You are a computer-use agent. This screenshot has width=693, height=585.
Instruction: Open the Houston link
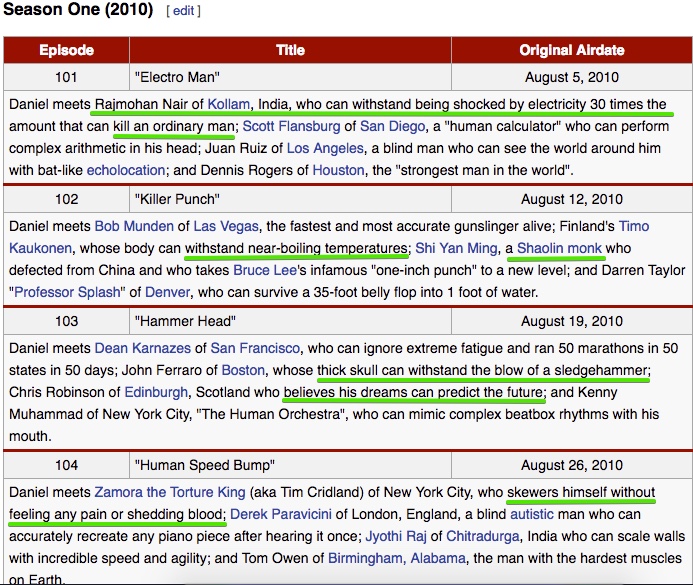(x=338, y=170)
